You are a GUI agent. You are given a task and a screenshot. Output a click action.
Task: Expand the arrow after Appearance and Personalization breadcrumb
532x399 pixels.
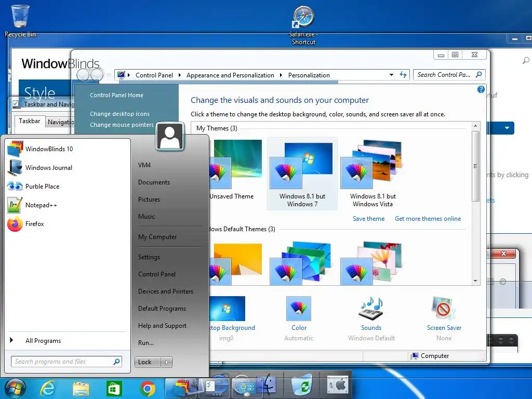click(281, 75)
